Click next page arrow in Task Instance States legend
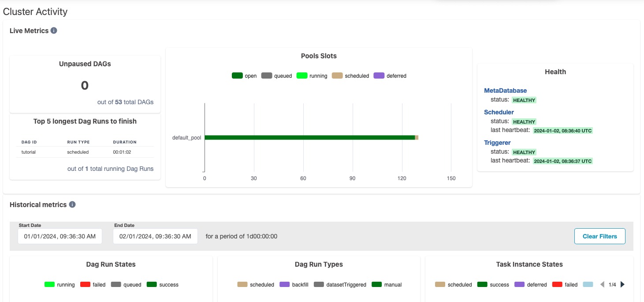This screenshot has height=302, width=644. (x=622, y=284)
